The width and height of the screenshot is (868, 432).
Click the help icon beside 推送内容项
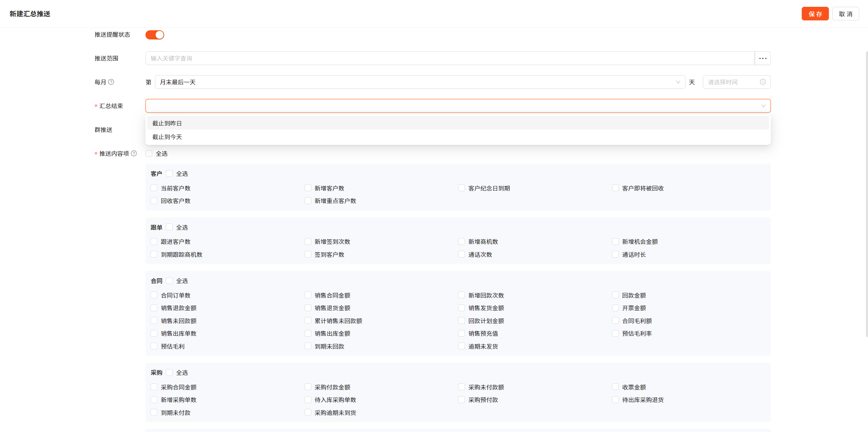click(134, 153)
